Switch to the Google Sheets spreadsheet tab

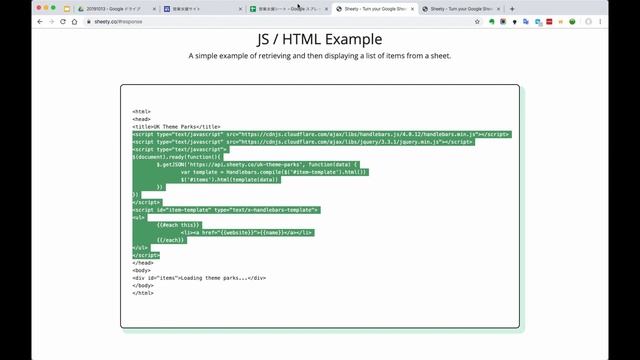(x=289, y=9)
